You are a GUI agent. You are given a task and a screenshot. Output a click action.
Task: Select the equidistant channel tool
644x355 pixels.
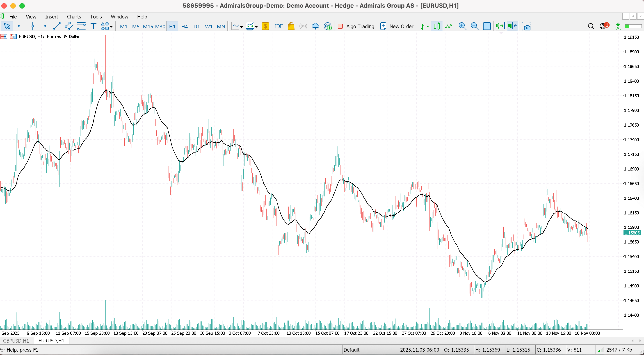69,26
